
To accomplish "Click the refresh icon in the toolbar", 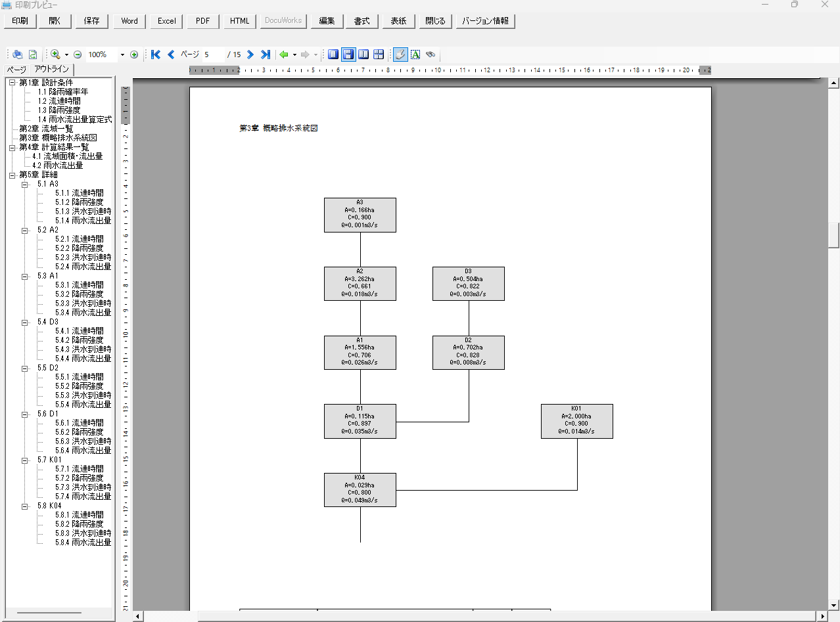I will point(32,55).
